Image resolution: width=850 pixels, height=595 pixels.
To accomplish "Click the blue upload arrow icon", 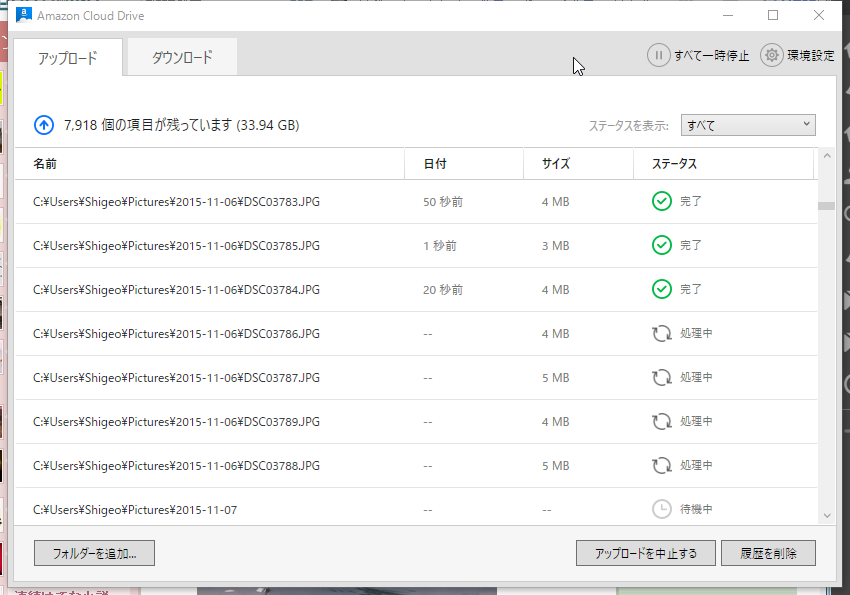I will 44,125.
